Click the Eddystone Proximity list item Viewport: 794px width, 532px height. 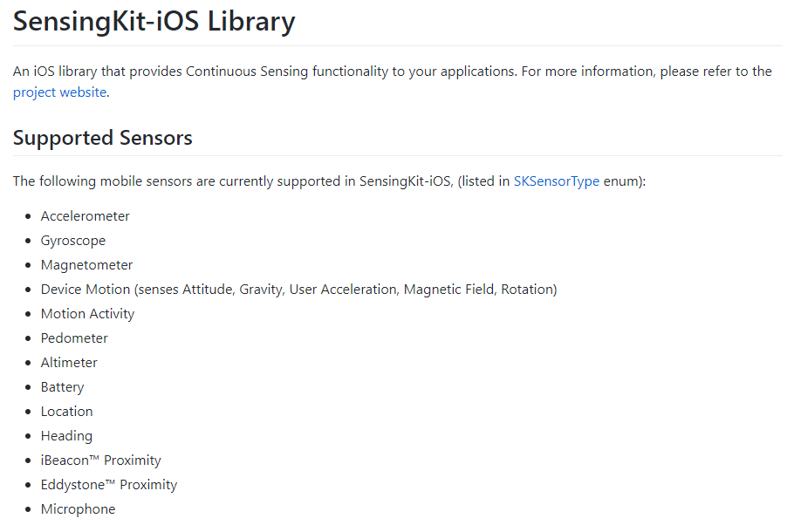point(109,485)
